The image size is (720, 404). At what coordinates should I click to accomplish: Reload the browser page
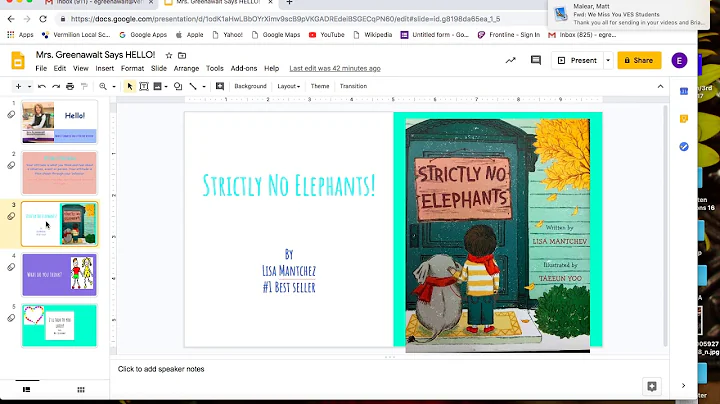pyautogui.click(x=43, y=19)
